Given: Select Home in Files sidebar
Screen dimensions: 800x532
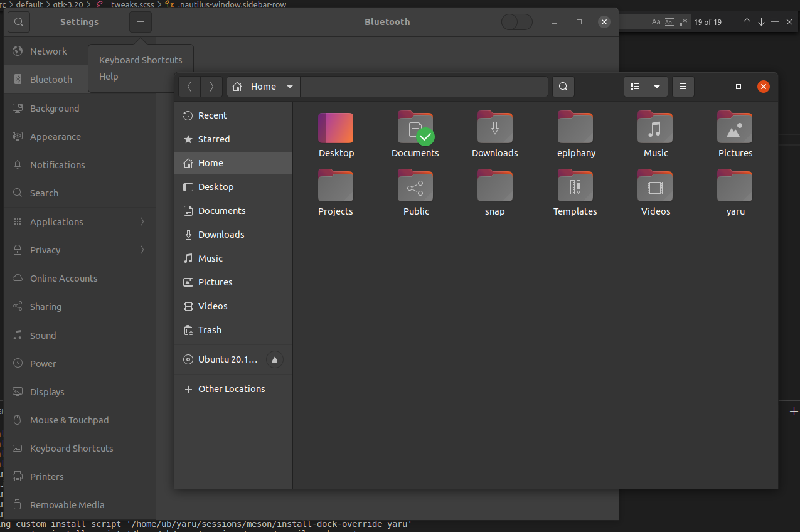Looking at the screenshot, I should 233,163.
